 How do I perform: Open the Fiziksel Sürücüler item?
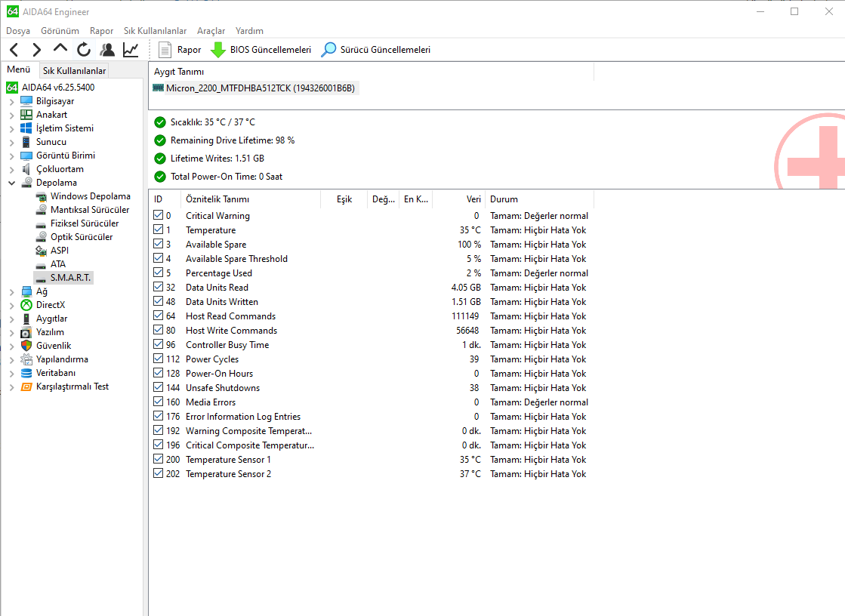click(x=78, y=223)
